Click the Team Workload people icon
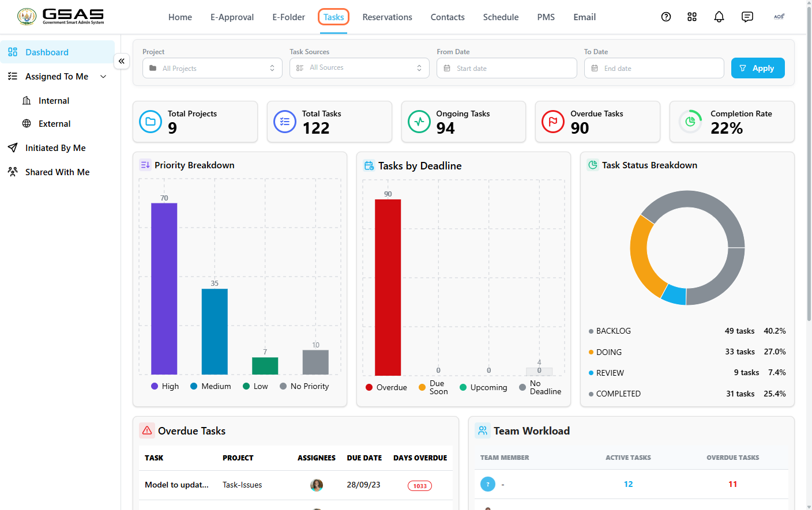The height and width of the screenshot is (510, 812). tap(483, 430)
